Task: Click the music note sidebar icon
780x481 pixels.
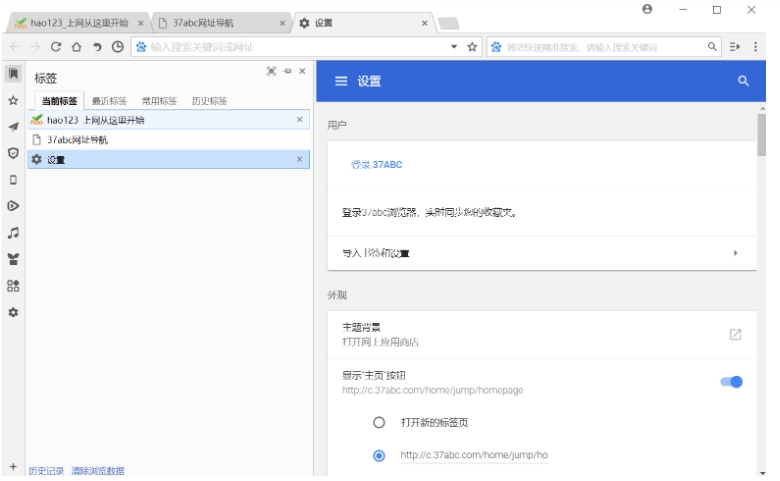Action: point(13,233)
